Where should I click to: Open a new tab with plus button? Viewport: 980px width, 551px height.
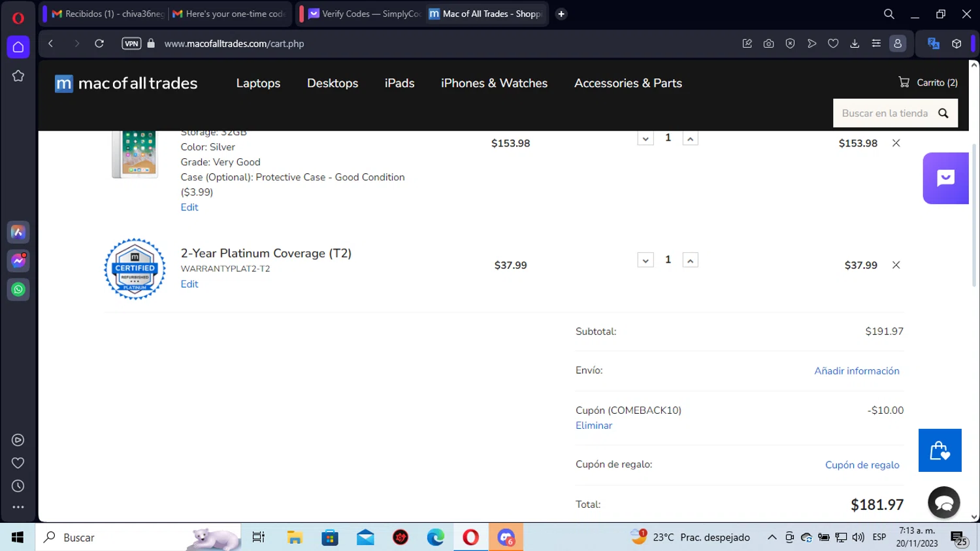point(561,14)
